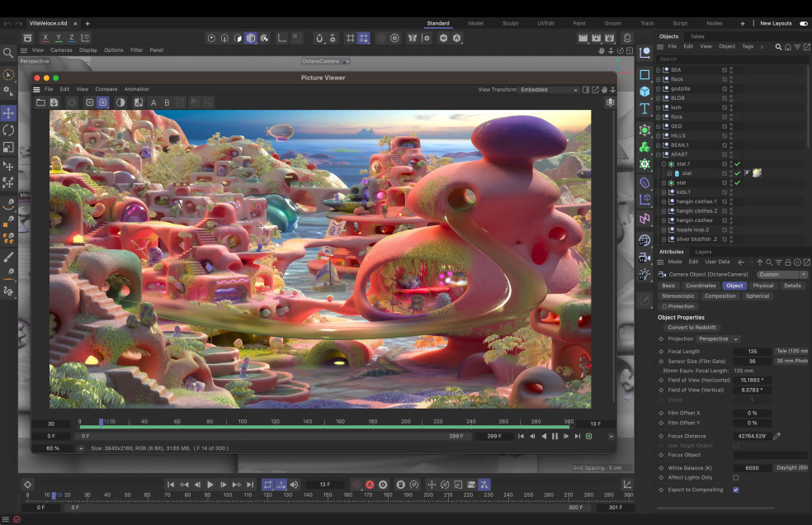Open the Projection Perspective dropdown
This screenshot has width=812, height=525.
(718, 338)
